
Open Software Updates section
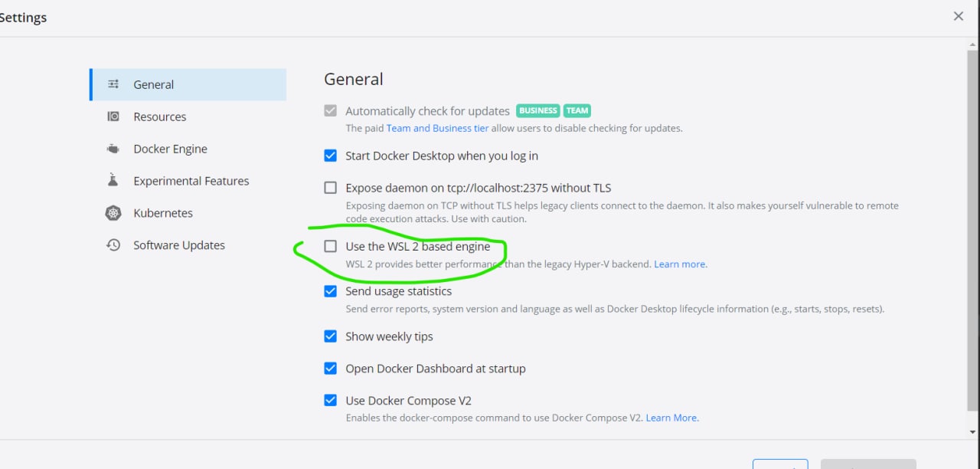point(188,245)
